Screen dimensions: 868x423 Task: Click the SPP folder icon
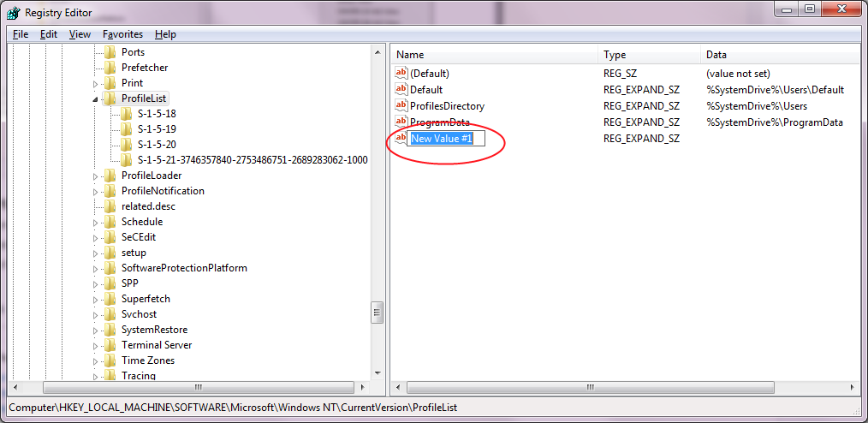(x=110, y=283)
